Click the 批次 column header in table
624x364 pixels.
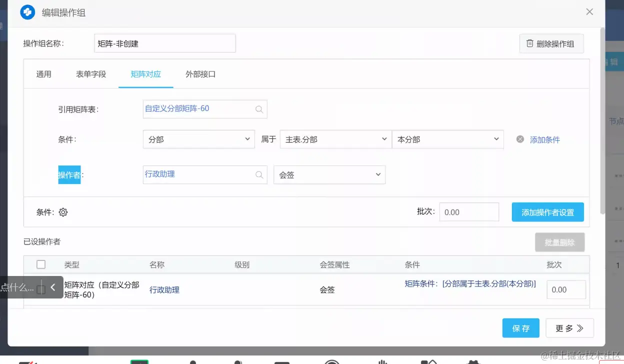pos(554,265)
